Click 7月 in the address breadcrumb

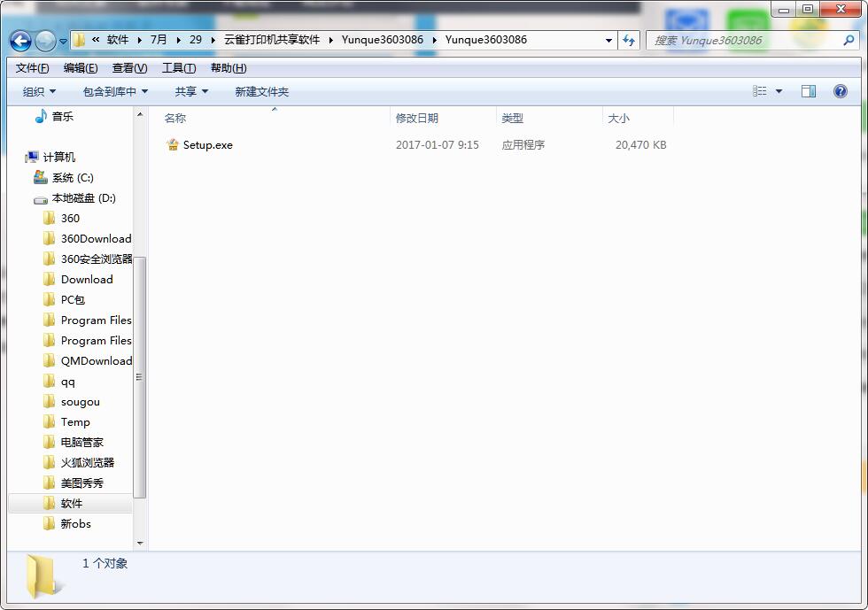pos(159,40)
